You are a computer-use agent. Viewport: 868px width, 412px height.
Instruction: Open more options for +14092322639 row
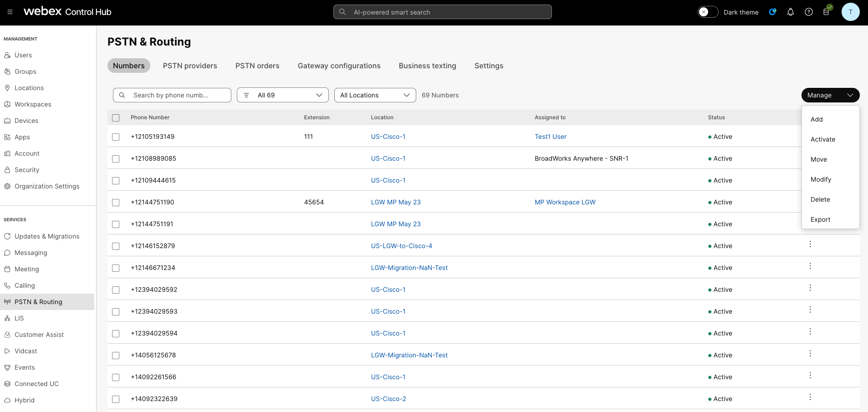click(810, 397)
